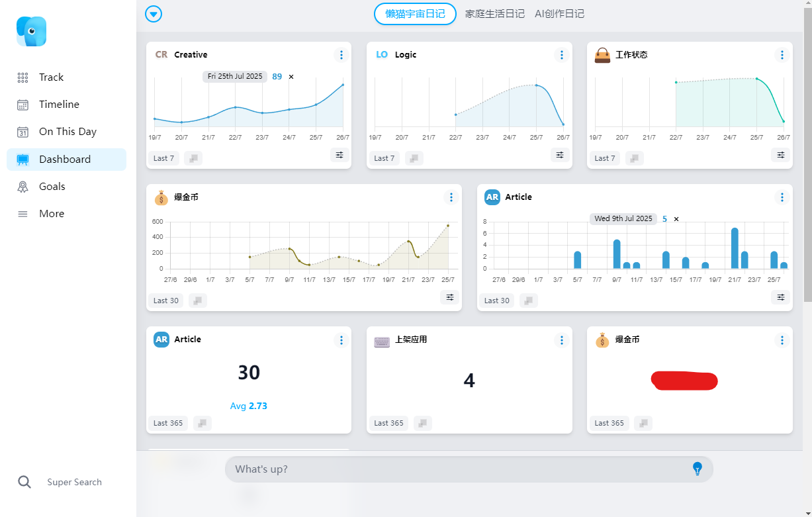Viewport: 812px width, 517px height.
Task: Click the vertical scrollbar on the right edge
Action: [x=807, y=156]
